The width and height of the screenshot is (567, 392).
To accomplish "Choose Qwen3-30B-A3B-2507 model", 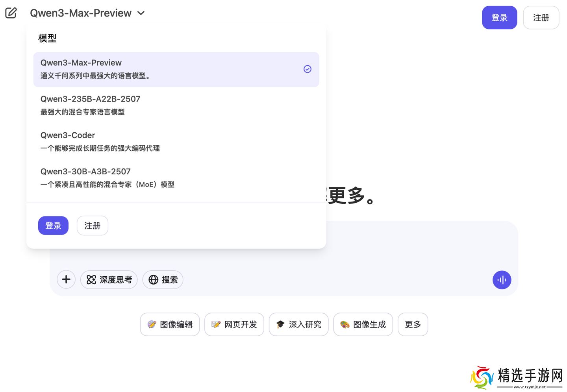I will coord(176,178).
